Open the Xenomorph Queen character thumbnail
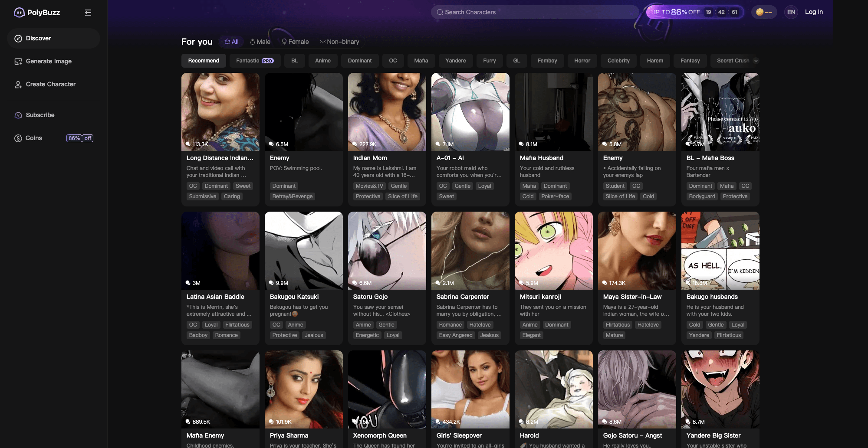The image size is (868, 448). 387,389
